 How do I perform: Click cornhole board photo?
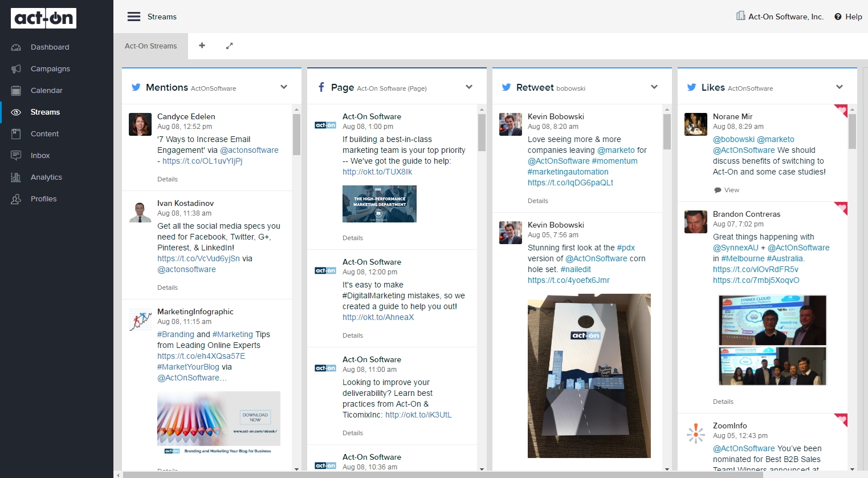[589, 376]
